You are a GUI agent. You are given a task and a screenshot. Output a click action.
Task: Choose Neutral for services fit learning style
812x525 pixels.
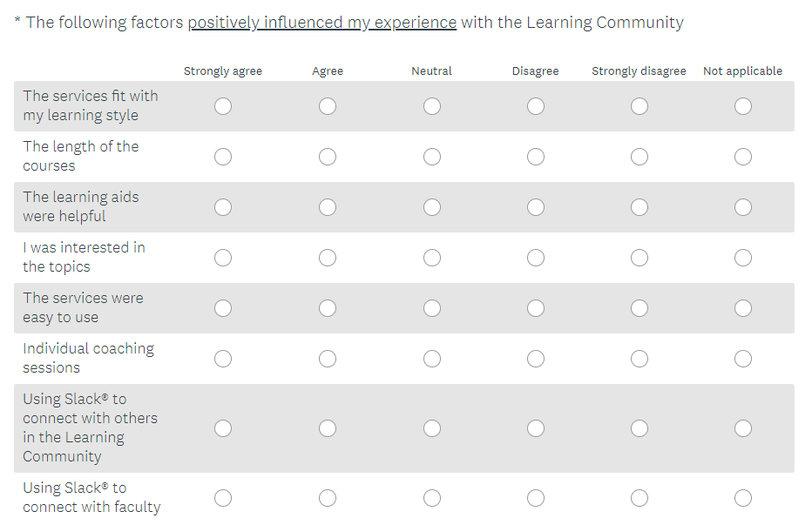[432, 106]
